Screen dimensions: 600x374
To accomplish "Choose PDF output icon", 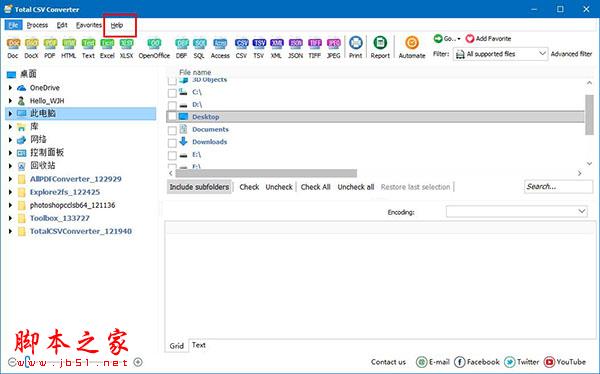I will coord(50,43).
